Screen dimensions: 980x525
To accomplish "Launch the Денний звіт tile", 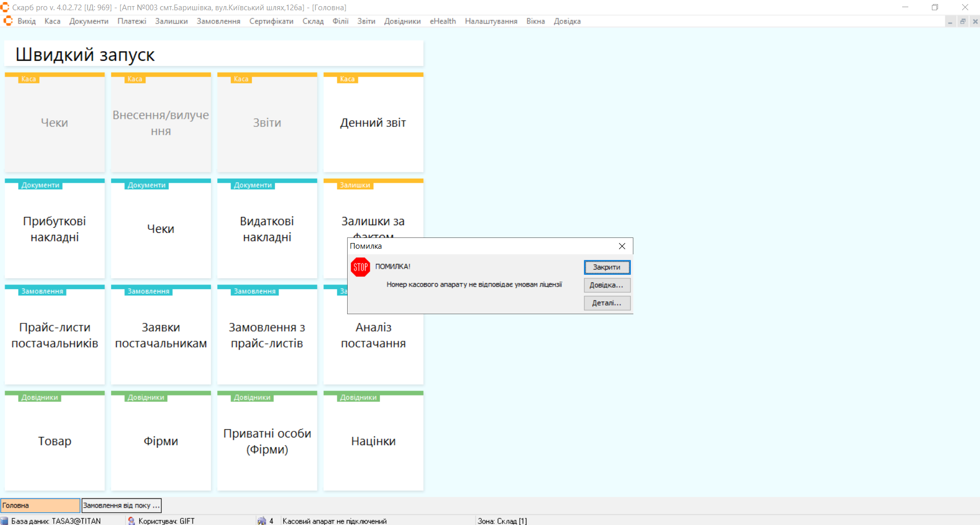I will tap(373, 123).
